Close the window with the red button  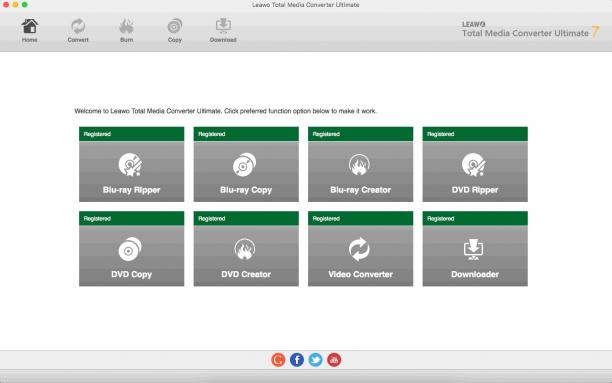6,5
